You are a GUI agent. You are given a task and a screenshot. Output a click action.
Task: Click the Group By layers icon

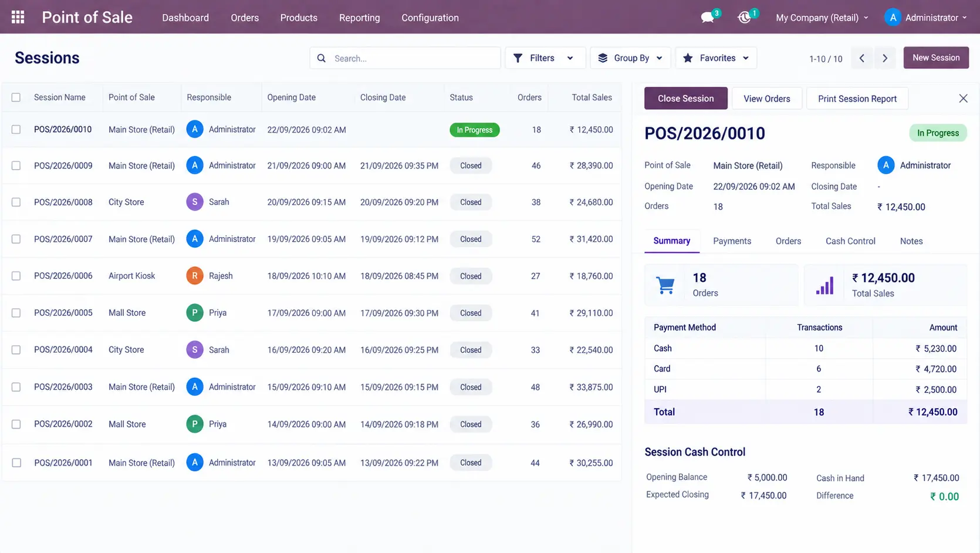click(603, 58)
